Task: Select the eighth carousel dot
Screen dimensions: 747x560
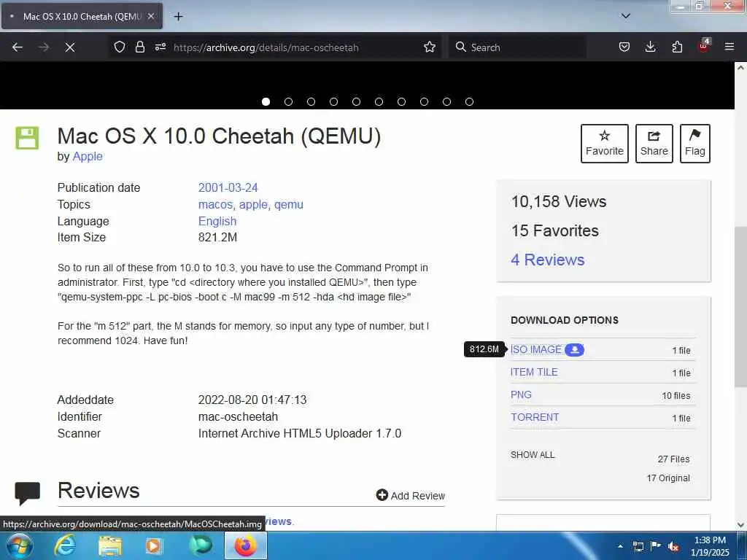Action: coord(424,101)
